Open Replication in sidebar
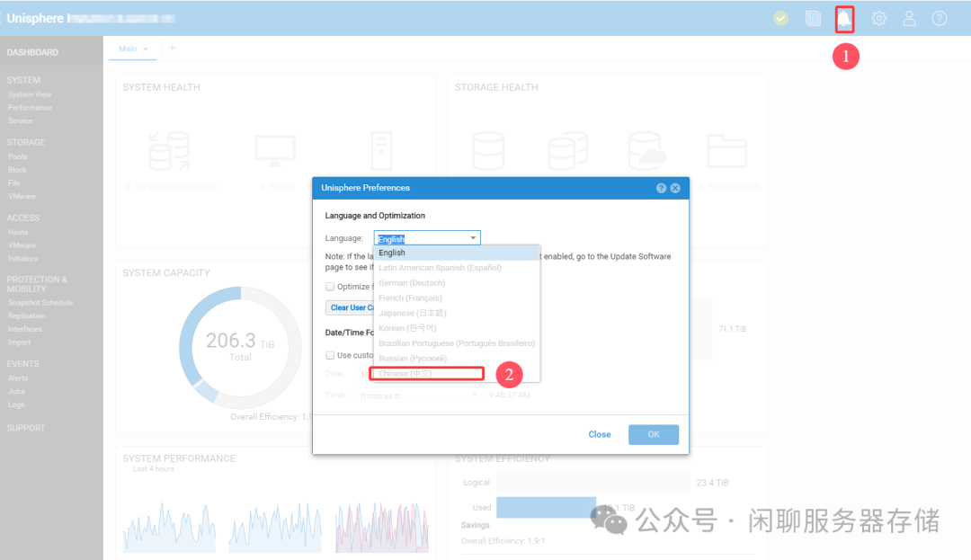Viewport: 971px width, 560px height. (x=27, y=316)
